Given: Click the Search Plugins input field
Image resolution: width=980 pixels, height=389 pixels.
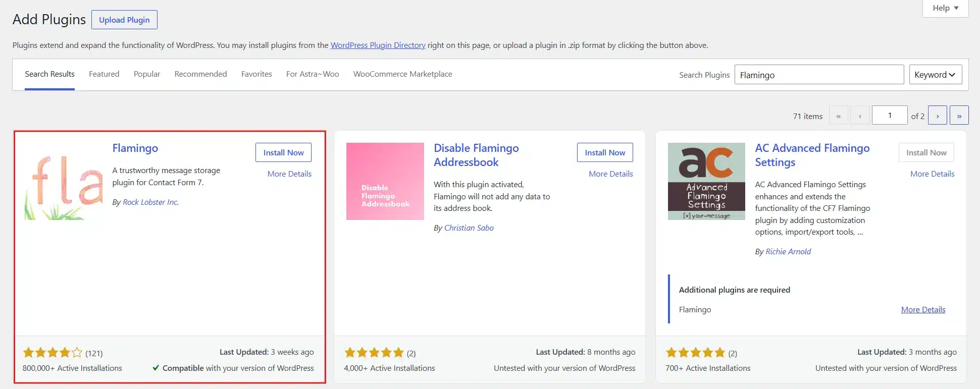Looking at the screenshot, I should 819,75.
